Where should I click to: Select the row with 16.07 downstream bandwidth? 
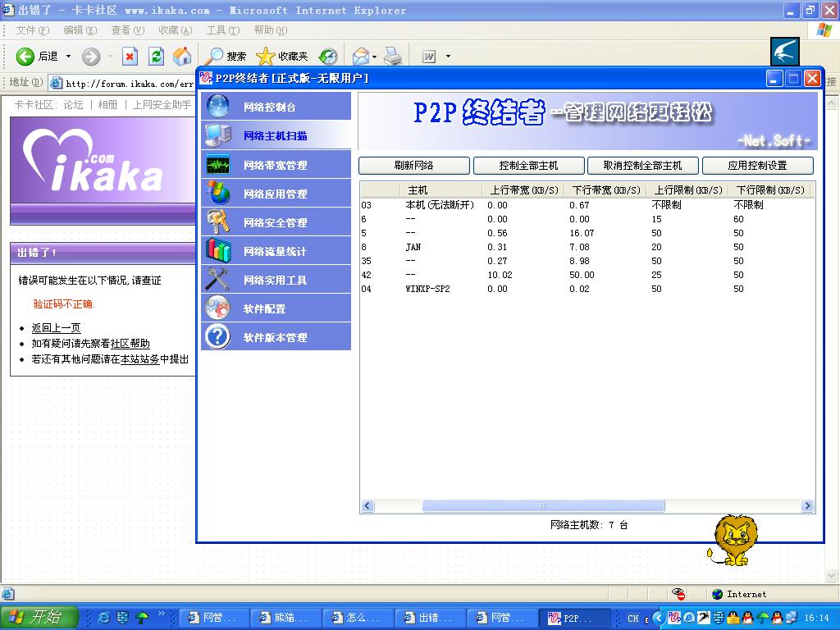coord(587,233)
